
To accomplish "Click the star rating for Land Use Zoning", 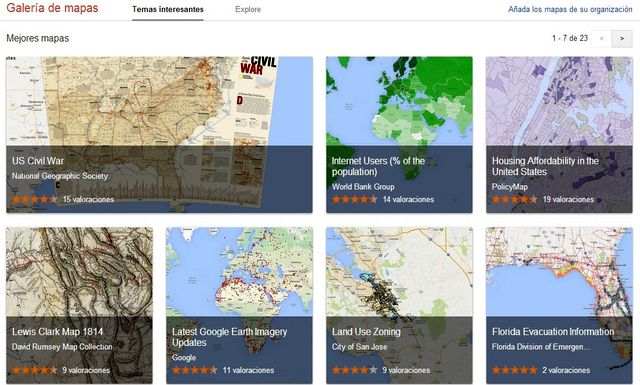I will [x=354, y=370].
